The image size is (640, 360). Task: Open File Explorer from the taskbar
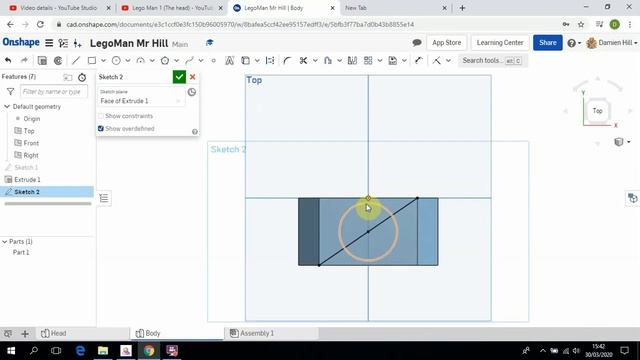(103, 351)
